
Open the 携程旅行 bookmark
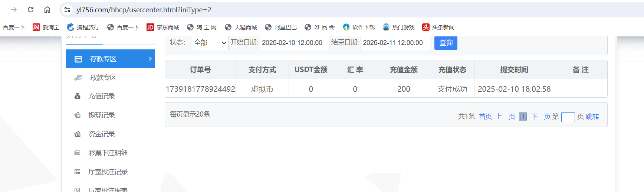pos(83,27)
